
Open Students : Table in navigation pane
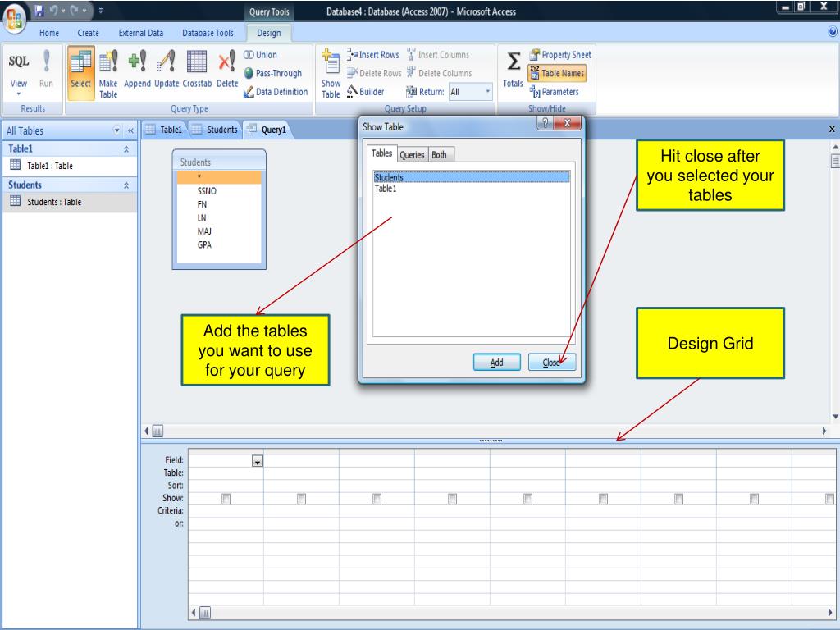[70, 202]
